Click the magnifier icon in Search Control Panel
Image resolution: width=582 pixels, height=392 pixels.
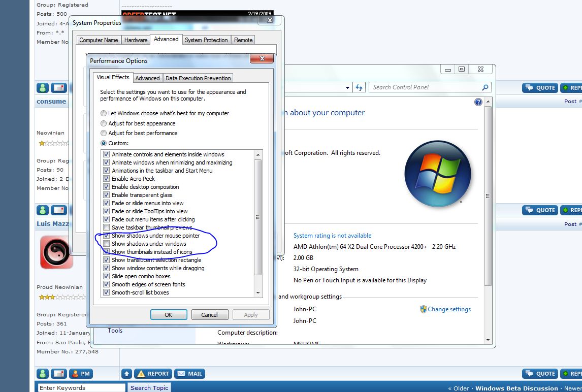pos(485,87)
